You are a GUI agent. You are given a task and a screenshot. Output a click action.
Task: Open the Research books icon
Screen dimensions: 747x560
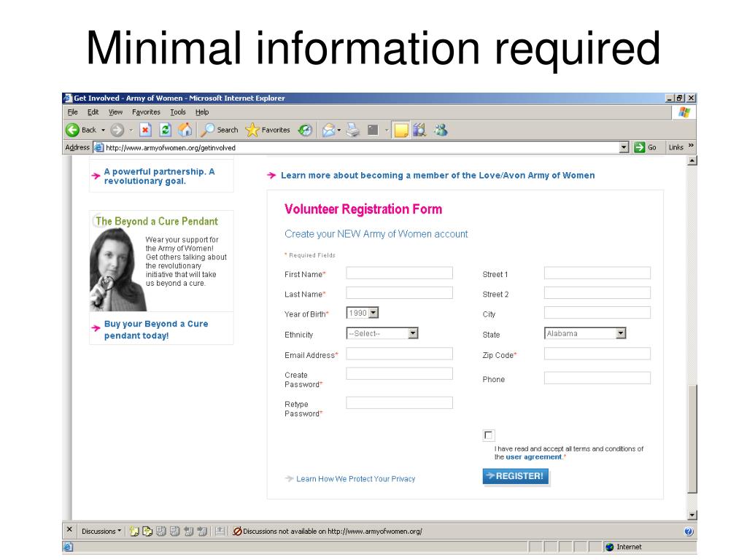coord(419,130)
